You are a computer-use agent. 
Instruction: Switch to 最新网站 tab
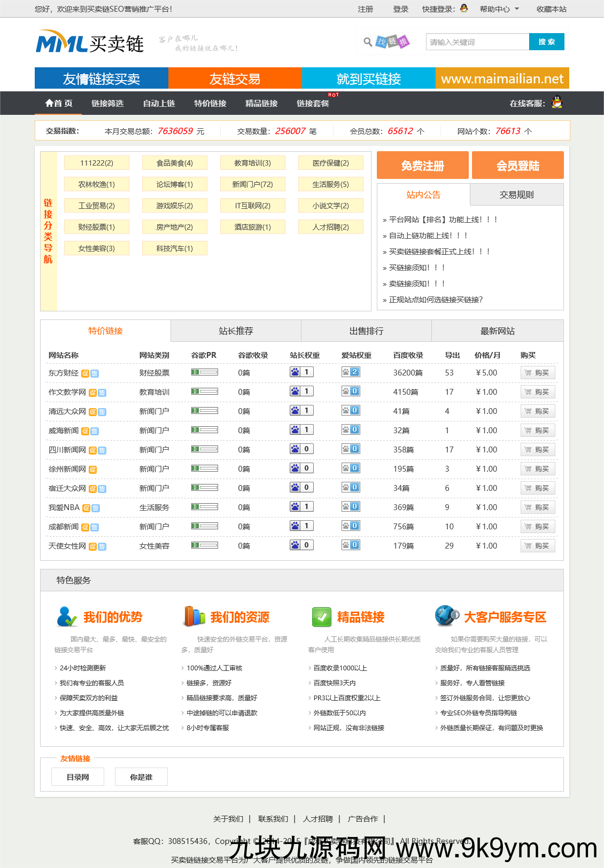497,331
